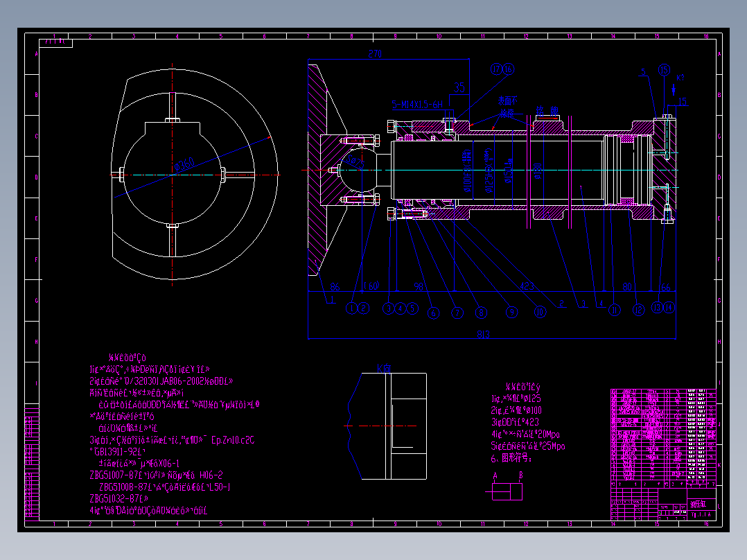
Task: Select part balloon 16
Action: coord(509,69)
